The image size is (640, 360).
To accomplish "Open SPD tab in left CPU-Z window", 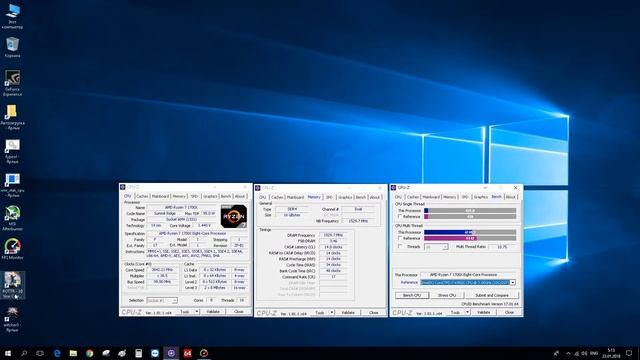I will (194, 196).
